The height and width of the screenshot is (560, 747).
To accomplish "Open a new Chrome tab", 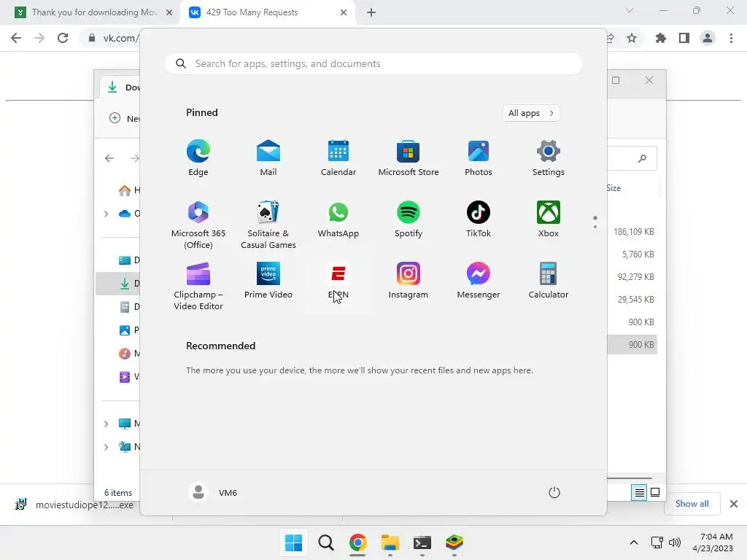I will click(x=371, y=12).
